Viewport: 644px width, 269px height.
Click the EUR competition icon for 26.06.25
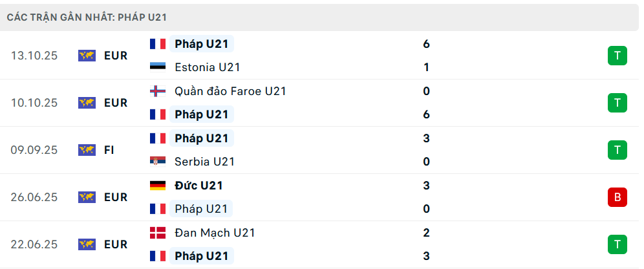(87, 197)
